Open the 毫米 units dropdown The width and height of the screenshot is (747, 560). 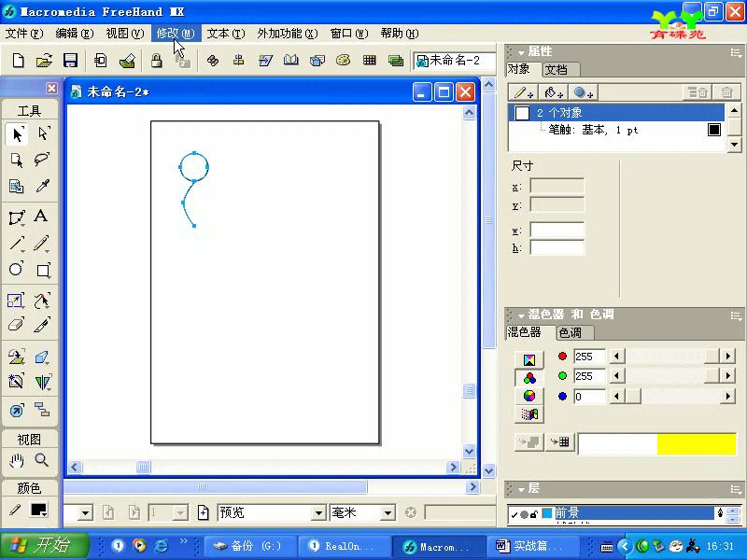pyautogui.click(x=388, y=512)
